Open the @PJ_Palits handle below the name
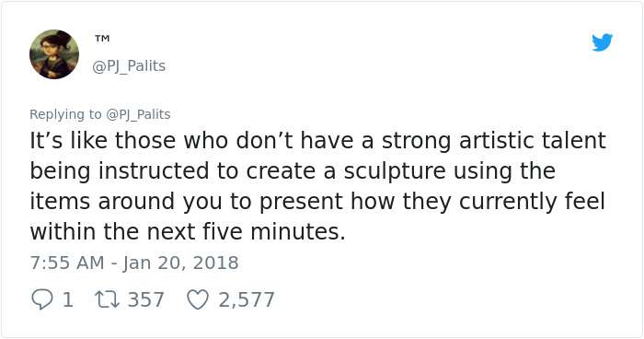 (x=129, y=65)
